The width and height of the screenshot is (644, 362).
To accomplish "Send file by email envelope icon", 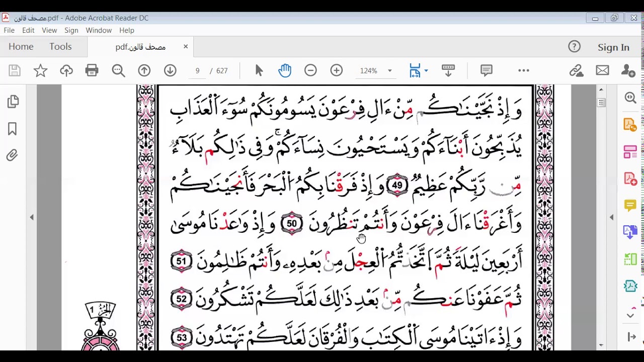I will click(602, 71).
